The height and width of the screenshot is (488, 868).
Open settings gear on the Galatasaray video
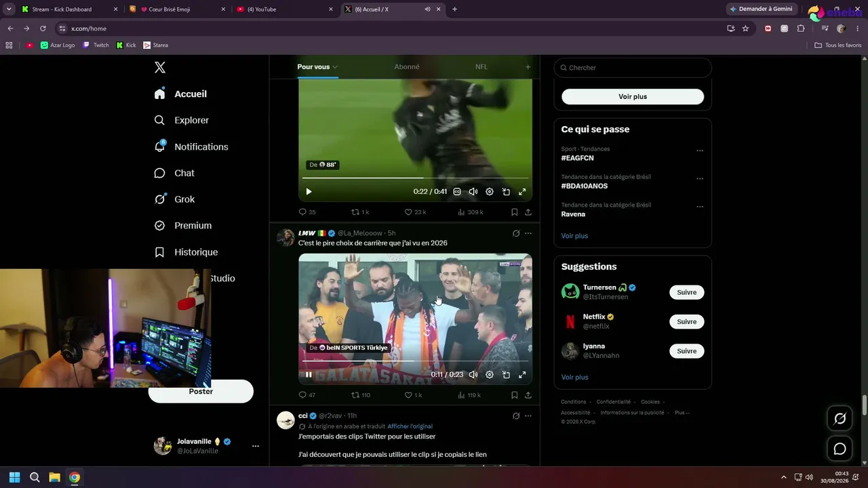[x=490, y=374]
